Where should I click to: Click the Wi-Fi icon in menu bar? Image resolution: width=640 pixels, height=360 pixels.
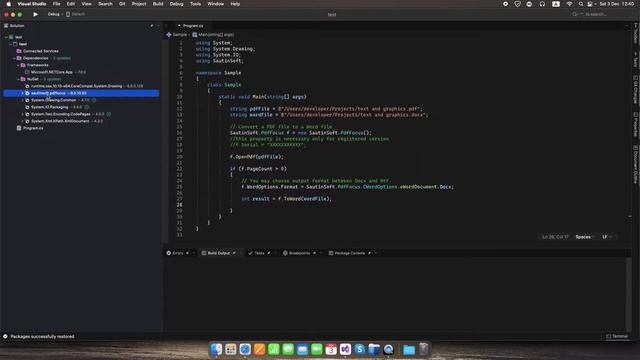[569, 4]
